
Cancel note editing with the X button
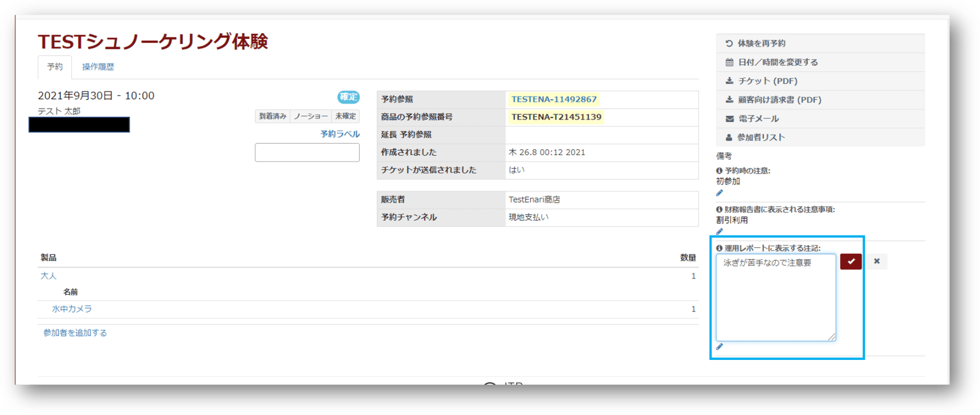coord(876,262)
